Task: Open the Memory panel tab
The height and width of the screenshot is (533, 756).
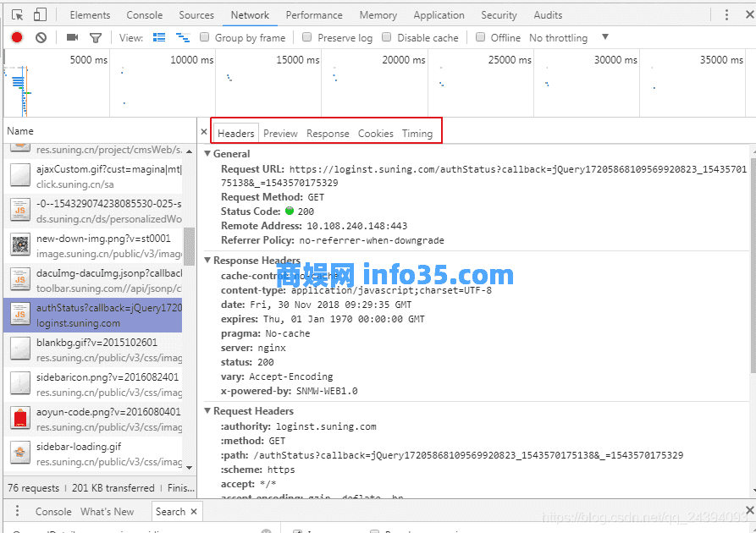Action: tap(378, 15)
